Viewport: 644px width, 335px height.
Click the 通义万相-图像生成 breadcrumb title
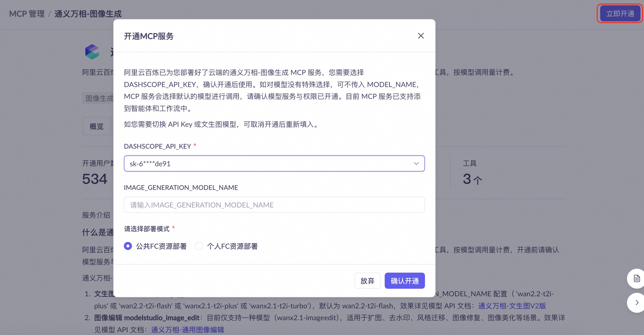click(88, 14)
